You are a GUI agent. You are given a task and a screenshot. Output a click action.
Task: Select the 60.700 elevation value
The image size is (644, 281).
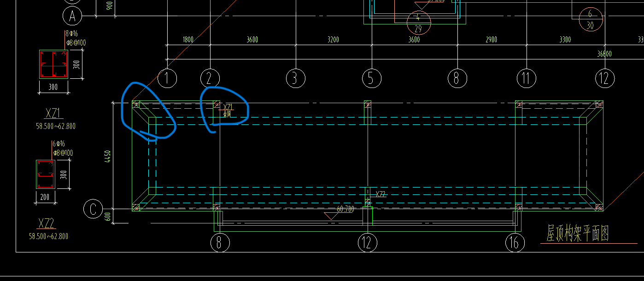[345, 209]
